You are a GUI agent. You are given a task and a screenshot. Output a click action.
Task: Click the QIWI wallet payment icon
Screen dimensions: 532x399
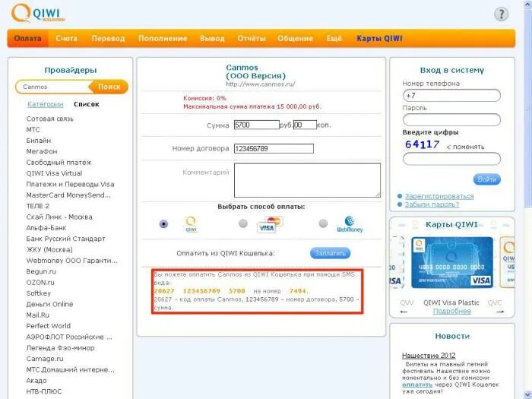tap(191, 224)
